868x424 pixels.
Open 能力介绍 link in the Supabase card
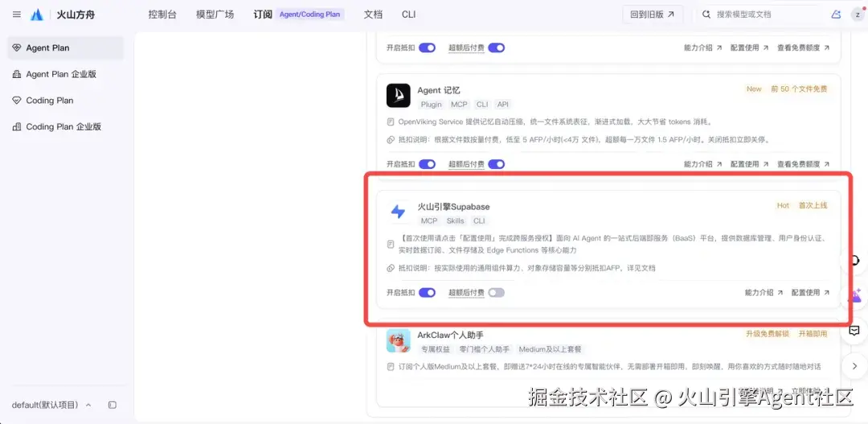(x=764, y=293)
